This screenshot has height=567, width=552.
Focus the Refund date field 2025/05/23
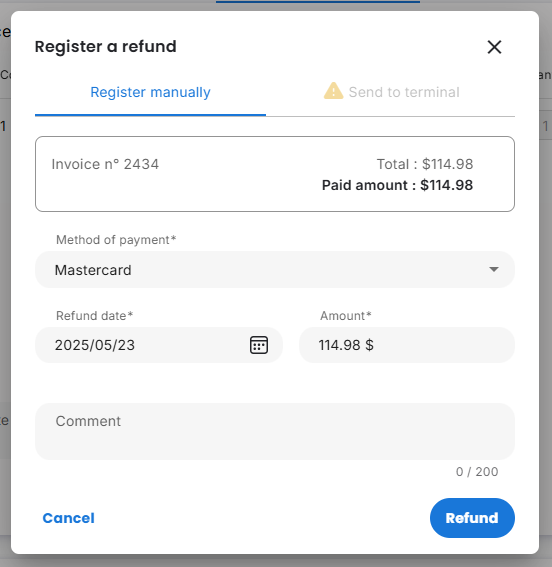159,345
